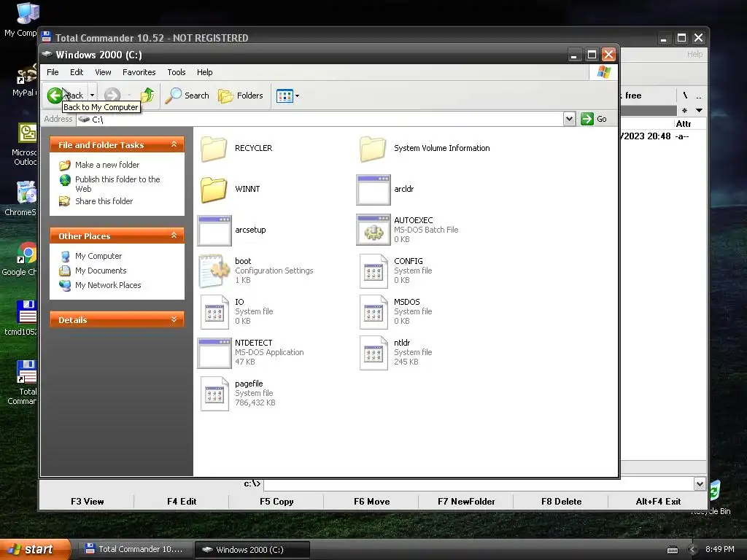The height and width of the screenshot is (560, 747).
Task: Select the arcldr file icon
Action: 373,190
